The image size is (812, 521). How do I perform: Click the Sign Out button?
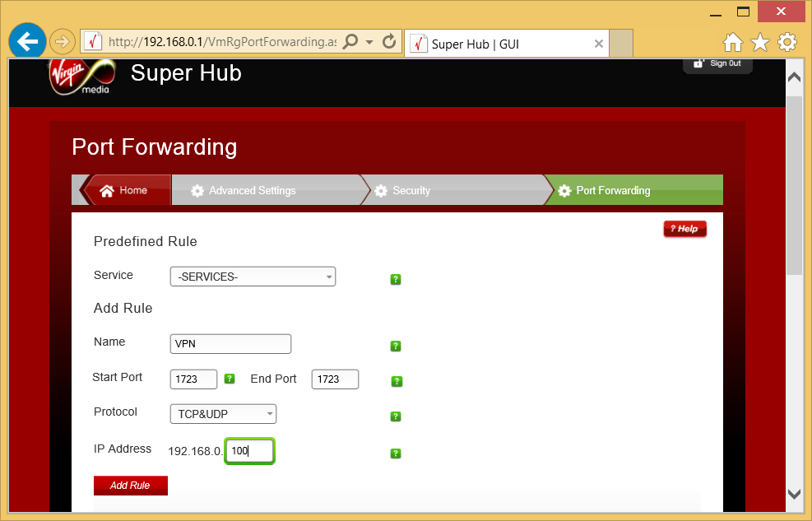coord(717,64)
